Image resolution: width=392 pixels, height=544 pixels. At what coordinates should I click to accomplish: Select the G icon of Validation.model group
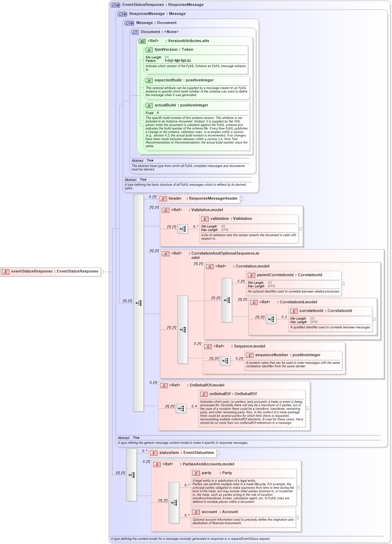165,210
